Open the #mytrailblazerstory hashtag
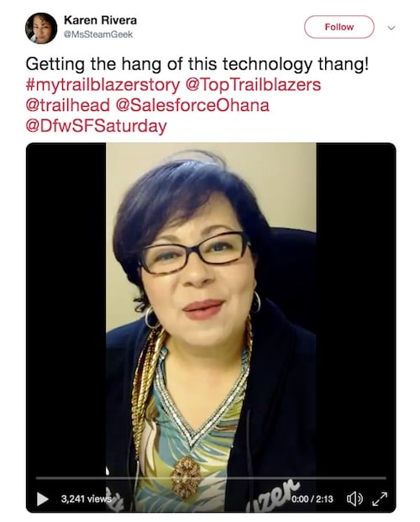This screenshot has height=522, width=420. (x=102, y=85)
